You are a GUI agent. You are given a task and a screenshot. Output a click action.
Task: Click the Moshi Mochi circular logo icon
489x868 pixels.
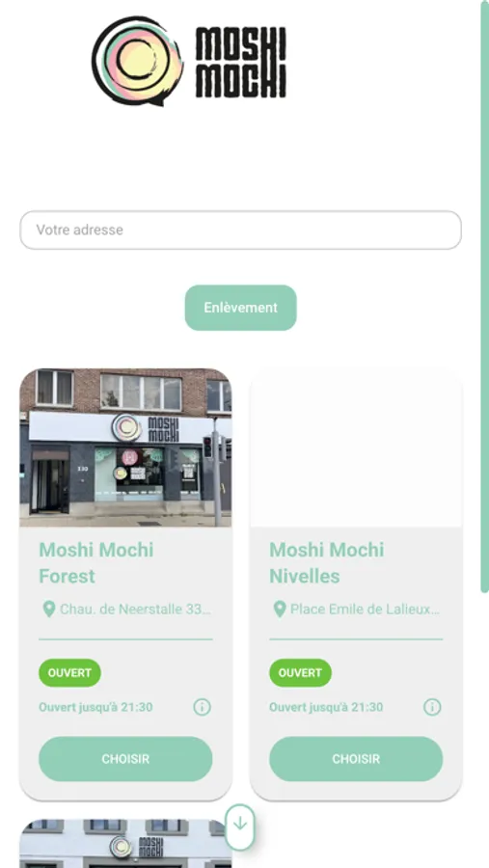pos(137,61)
